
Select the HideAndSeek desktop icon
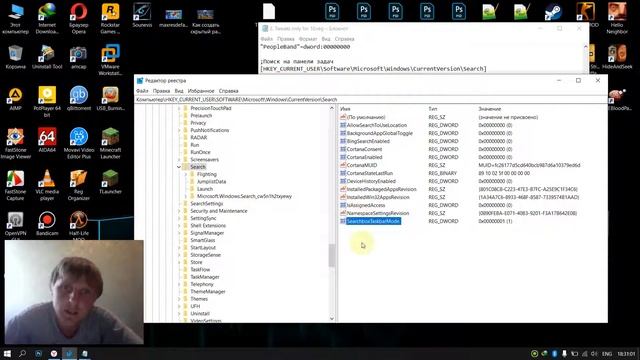617,57
